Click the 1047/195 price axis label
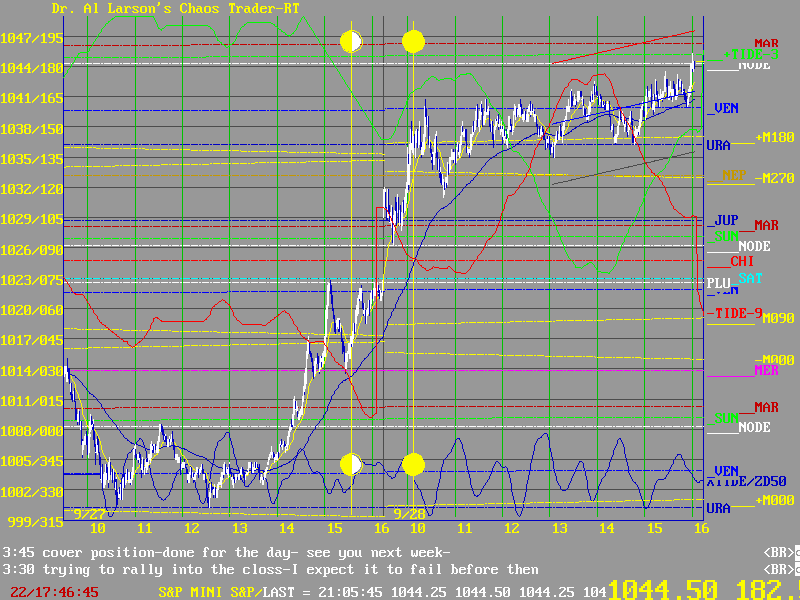Screen dimensions: 800x600 31,38
